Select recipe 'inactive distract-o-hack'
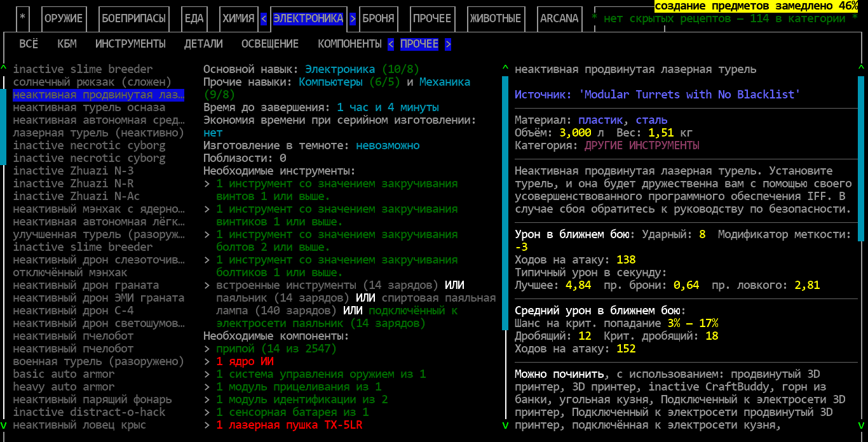This screenshot has width=868, height=442. click(89, 412)
